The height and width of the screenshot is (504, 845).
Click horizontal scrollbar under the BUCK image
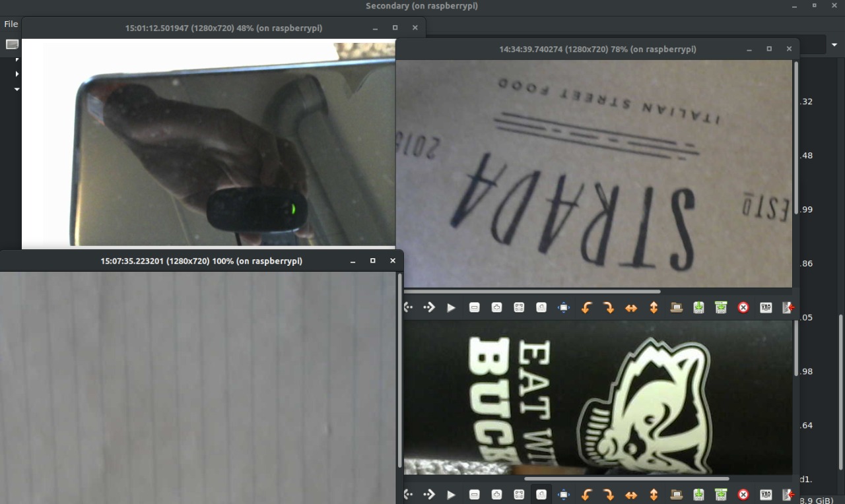[x=626, y=478]
